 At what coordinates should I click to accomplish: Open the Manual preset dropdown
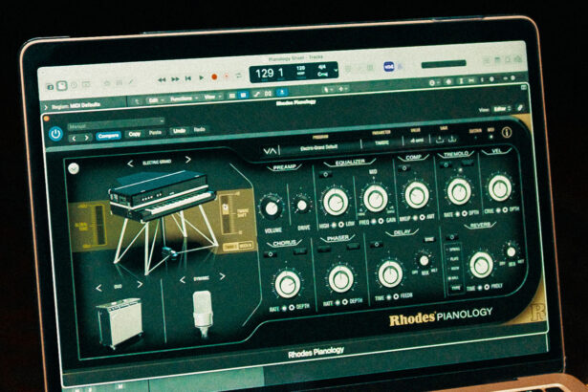[116, 123]
